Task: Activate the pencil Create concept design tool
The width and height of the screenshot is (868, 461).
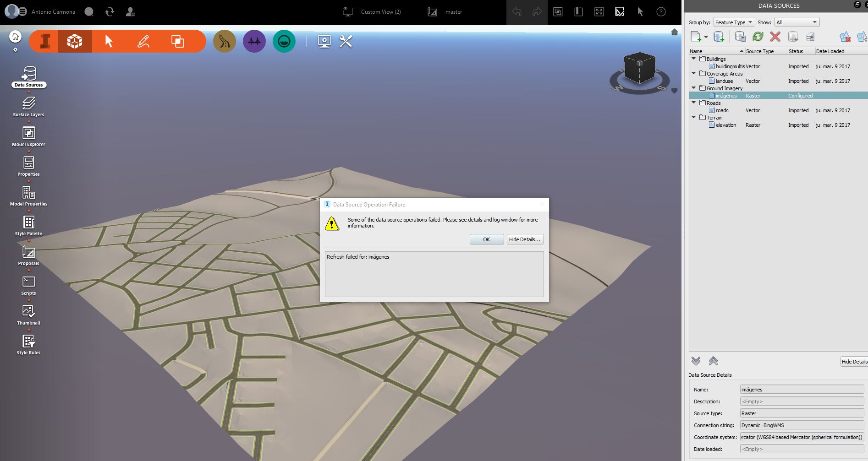Action: (x=143, y=41)
